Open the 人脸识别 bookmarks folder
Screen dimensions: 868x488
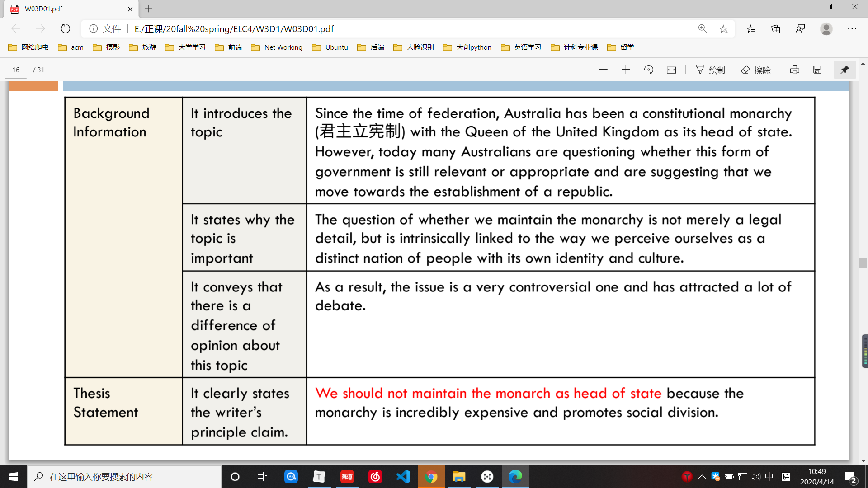414,47
